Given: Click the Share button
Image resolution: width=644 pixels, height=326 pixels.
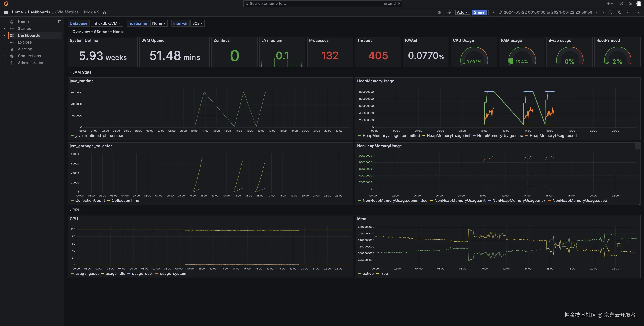Looking at the screenshot, I should (479, 12).
